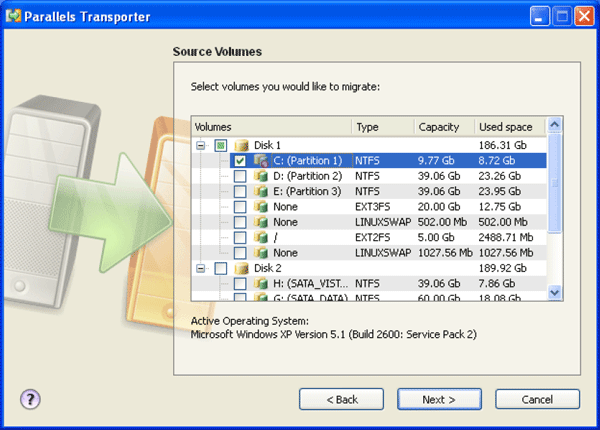Check the EXT3FS None volume checkbox
Screen dimensions: 600x430
(x=240, y=207)
